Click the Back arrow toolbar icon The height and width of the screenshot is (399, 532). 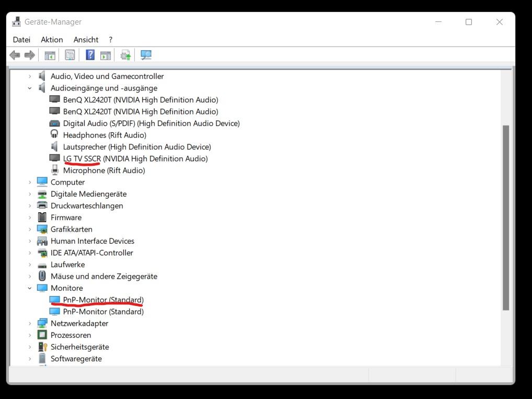(x=15, y=55)
